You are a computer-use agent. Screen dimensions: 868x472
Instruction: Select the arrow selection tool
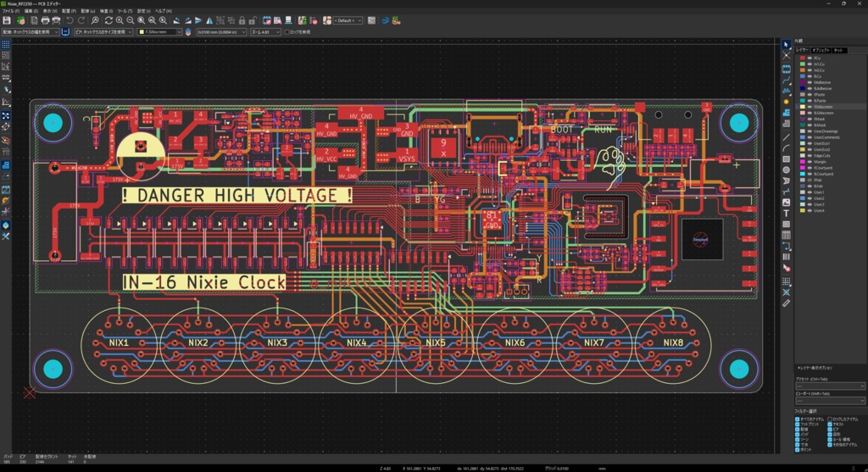click(786, 44)
